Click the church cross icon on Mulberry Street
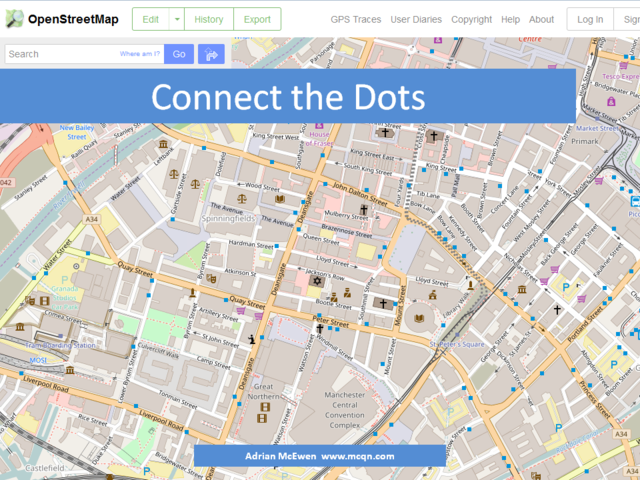Viewport: 640px width, 480px height. 364,209
